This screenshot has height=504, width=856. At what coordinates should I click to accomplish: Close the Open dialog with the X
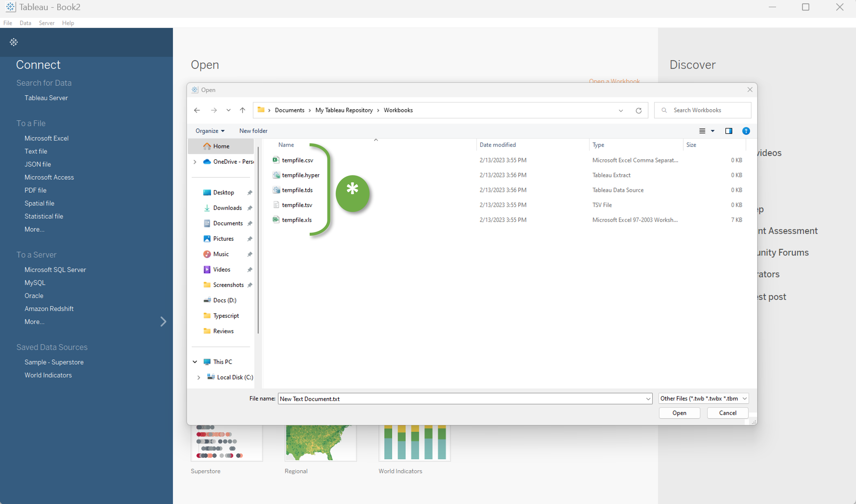(x=750, y=90)
